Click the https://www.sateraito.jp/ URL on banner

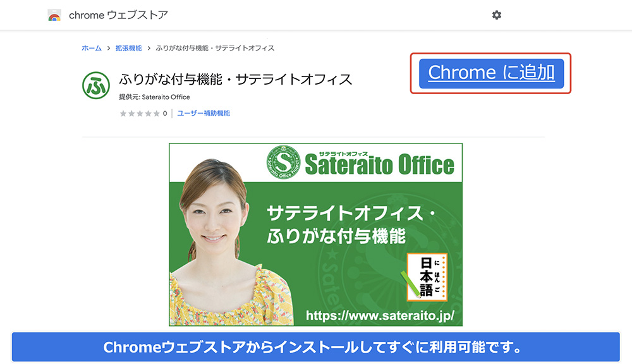380,315
